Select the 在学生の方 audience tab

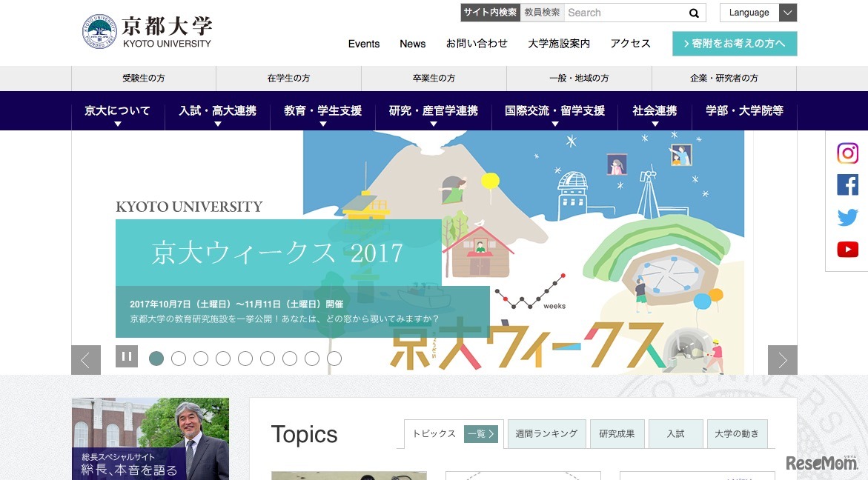point(287,78)
